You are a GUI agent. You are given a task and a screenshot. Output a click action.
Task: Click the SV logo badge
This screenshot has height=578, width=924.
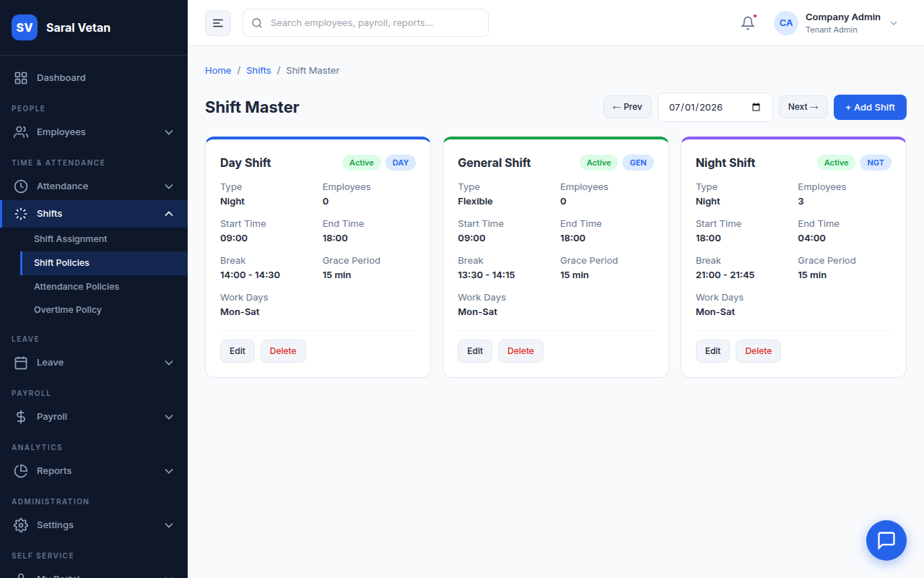(x=25, y=27)
